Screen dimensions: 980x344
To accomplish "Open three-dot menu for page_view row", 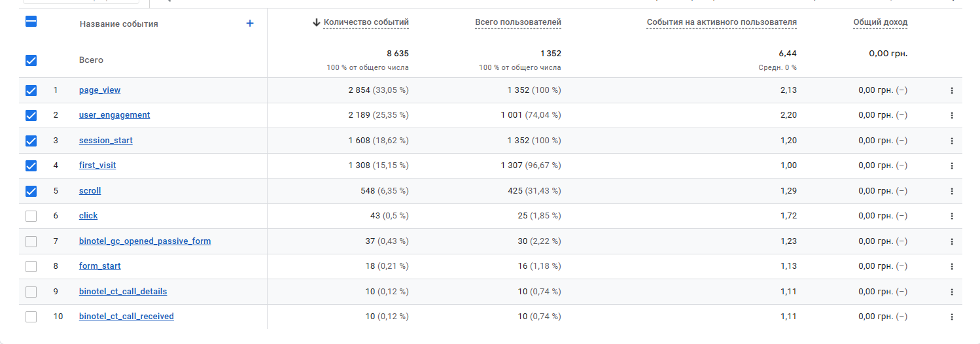I will click(x=952, y=91).
